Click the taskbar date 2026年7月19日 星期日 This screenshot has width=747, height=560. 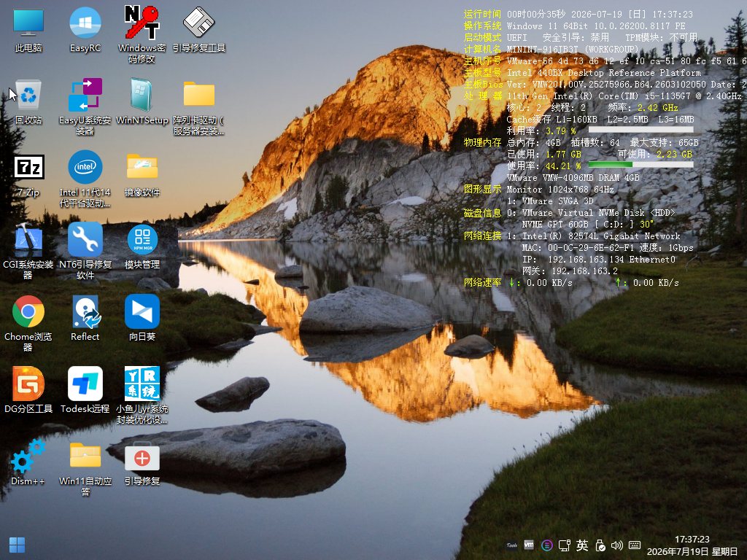pos(692,551)
